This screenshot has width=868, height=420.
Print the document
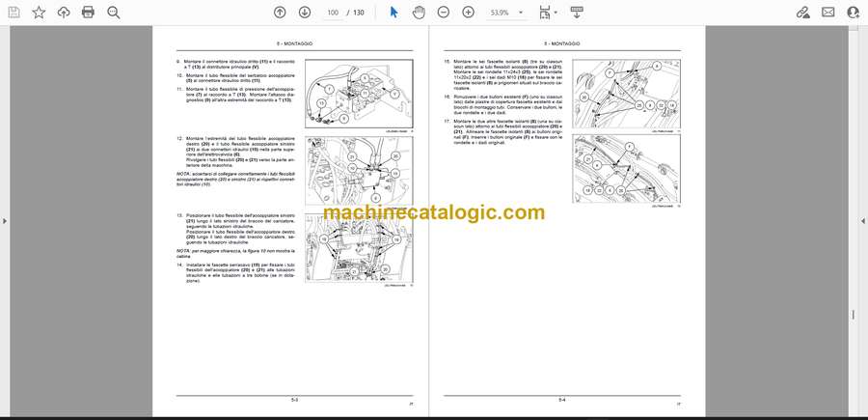point(88,13)
